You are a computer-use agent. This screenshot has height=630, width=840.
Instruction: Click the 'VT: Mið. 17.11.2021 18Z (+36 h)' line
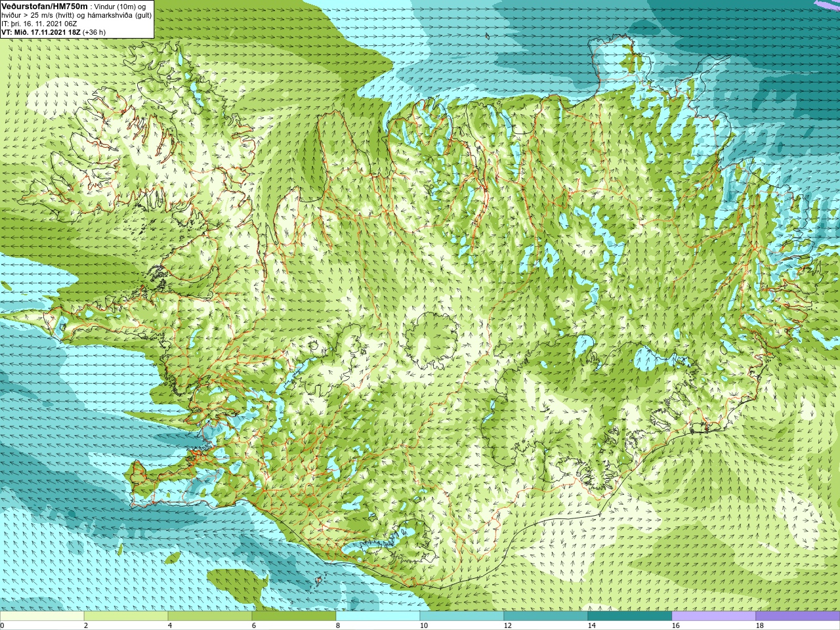coord(53,31)
